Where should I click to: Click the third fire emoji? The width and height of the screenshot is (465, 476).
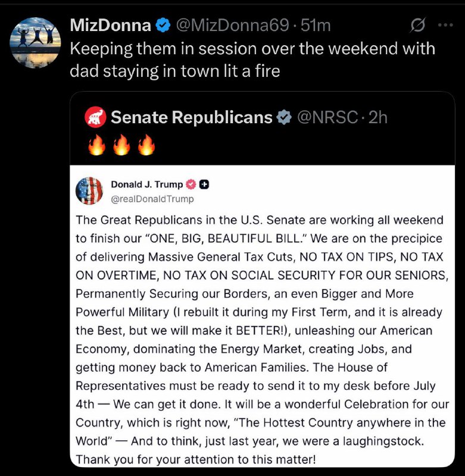click(146, 145)
